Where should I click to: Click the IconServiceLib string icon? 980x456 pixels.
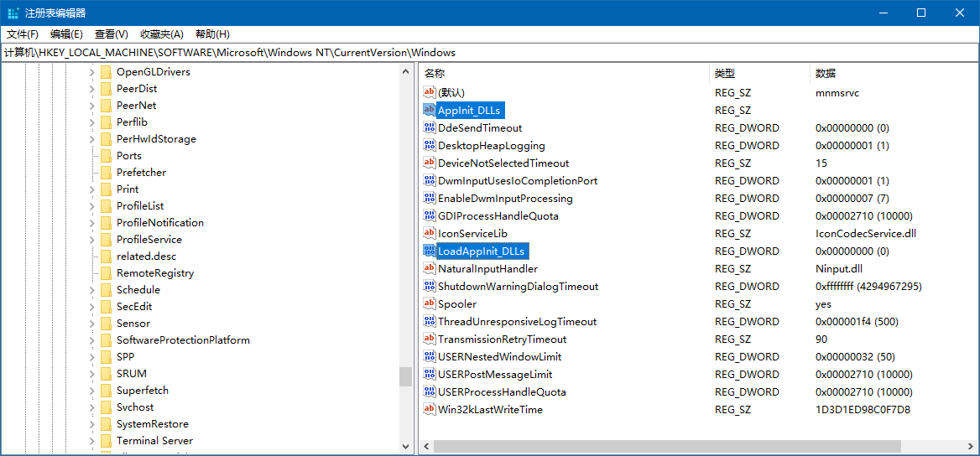(x=430, y=234)
